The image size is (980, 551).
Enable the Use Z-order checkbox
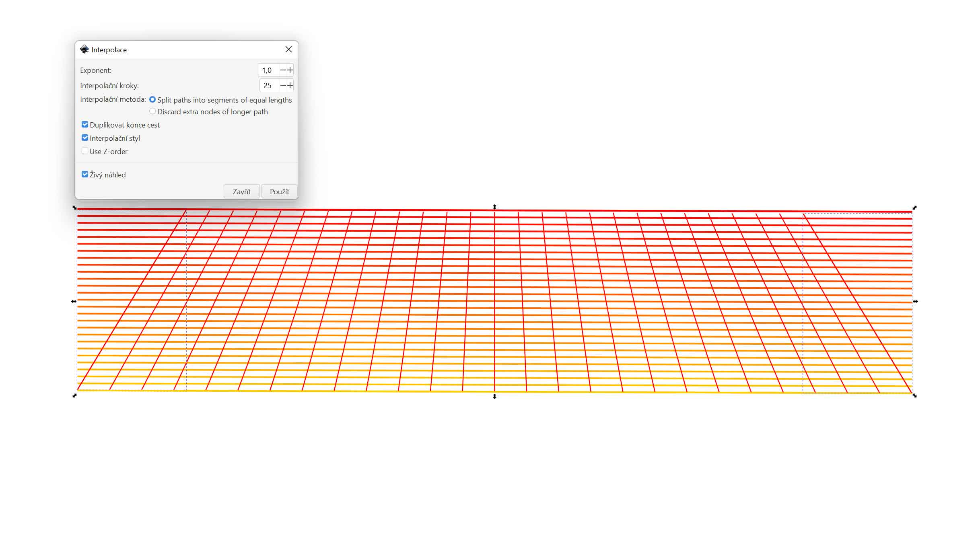pos(85,151)
